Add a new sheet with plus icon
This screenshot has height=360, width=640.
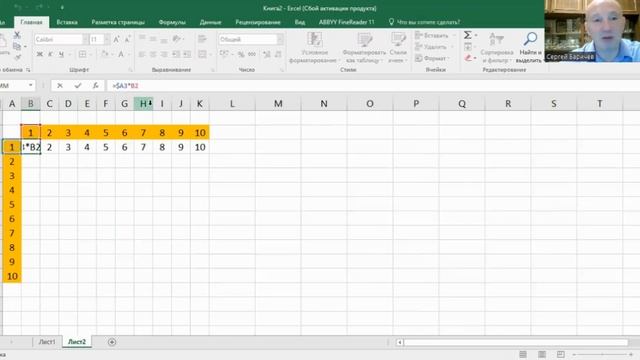tap(112, 342)
